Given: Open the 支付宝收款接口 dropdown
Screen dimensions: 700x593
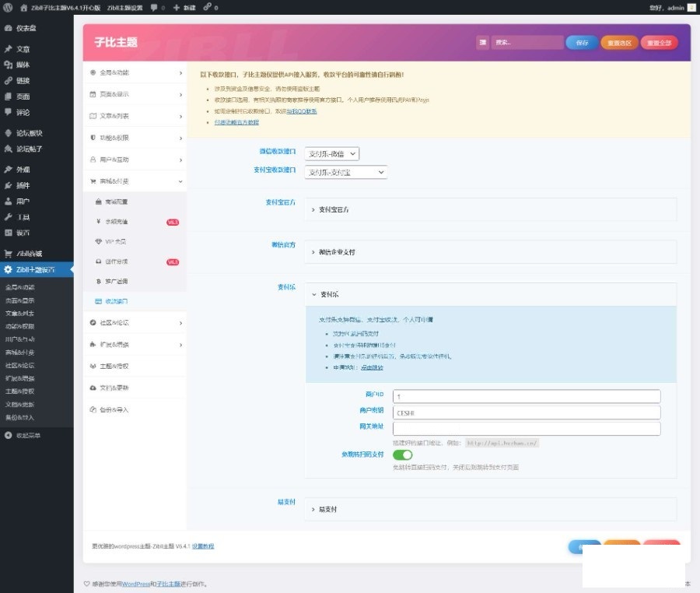Looking at the screenshot, I should 345,172.
